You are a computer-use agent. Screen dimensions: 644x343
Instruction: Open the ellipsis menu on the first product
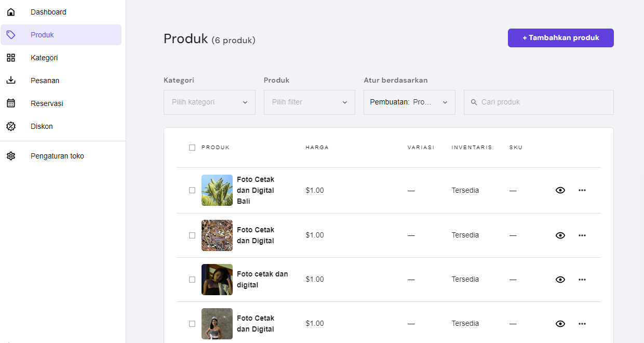click(582, 190)
